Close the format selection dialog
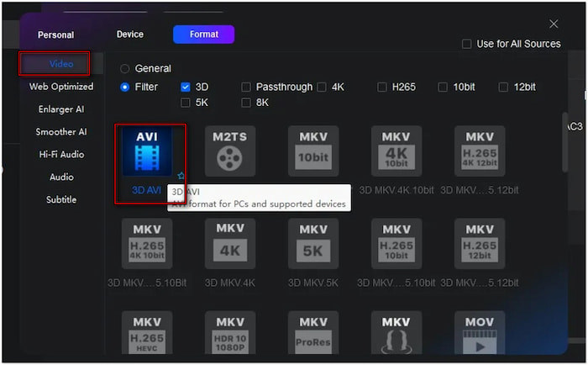 (554, 24)
